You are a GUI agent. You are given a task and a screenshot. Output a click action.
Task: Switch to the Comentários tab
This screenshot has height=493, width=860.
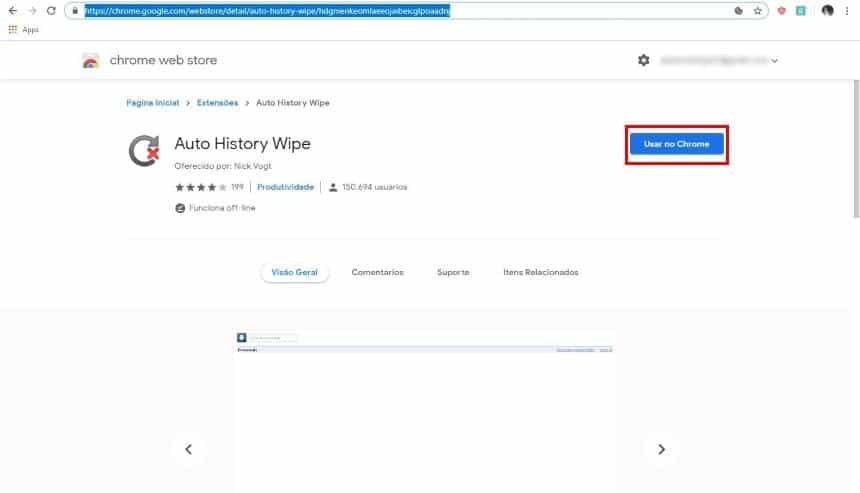(x=377, y=273)
